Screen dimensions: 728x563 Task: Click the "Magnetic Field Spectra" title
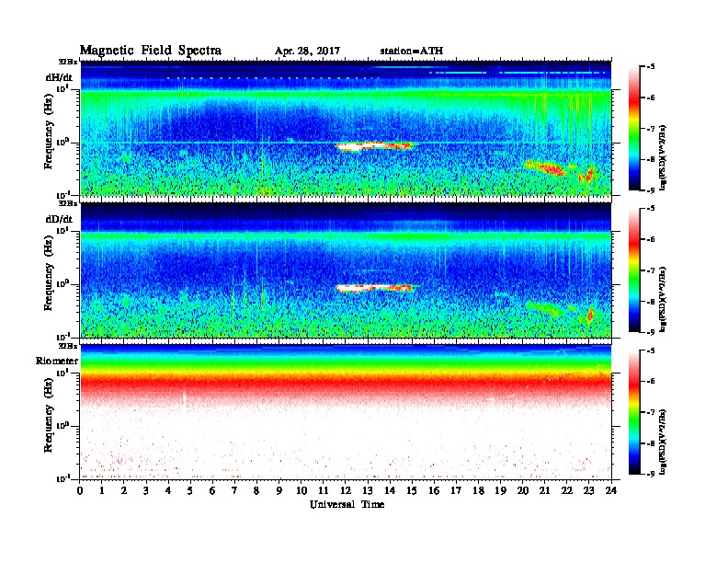(151, 51)
